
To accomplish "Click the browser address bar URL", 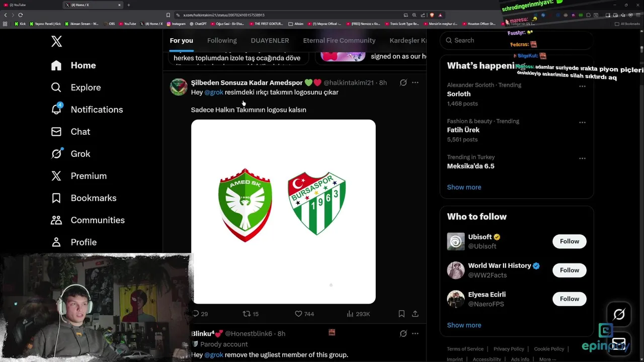I will click(x=223, y=15).
